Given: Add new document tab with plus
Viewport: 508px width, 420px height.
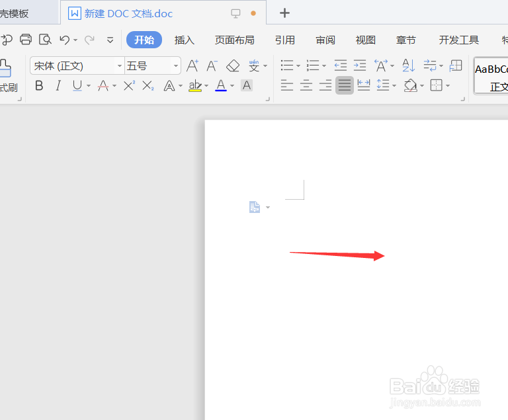Looking at the screenshot, I should point(284,13).
